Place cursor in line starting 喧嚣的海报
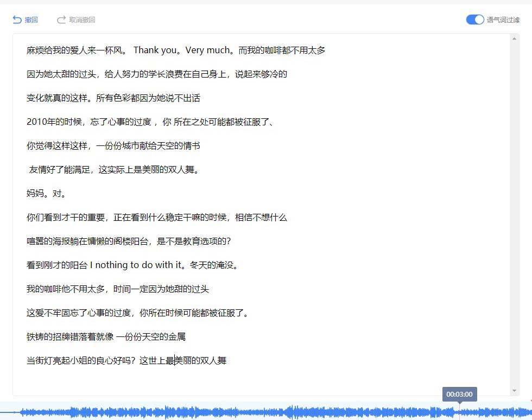Image resolution: width=532 pixels, height=420 pixels. [132, 241]
